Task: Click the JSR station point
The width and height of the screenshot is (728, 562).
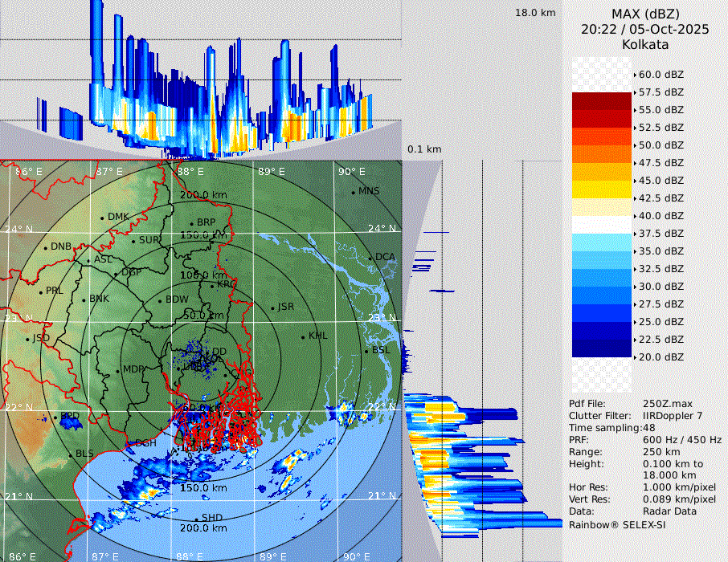Action: pos(272,307)
